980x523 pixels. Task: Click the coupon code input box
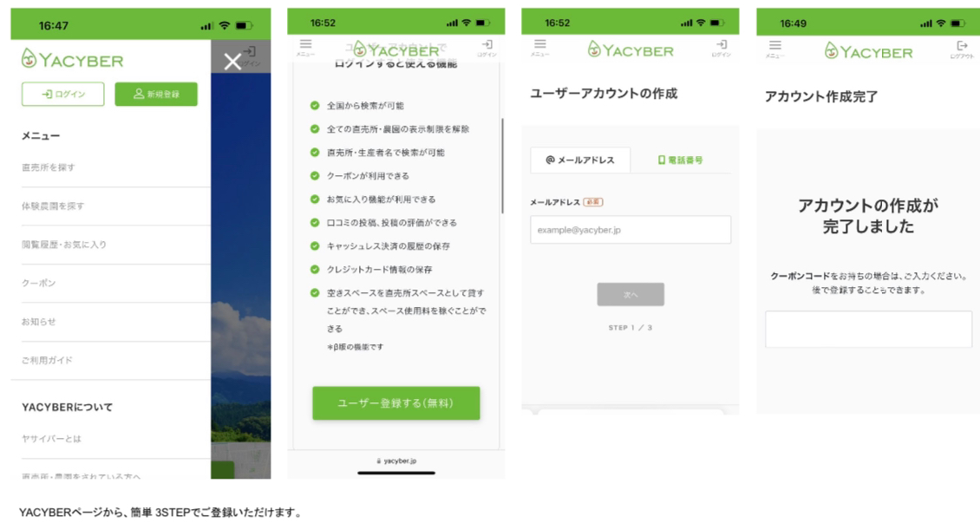coord(868,330)
